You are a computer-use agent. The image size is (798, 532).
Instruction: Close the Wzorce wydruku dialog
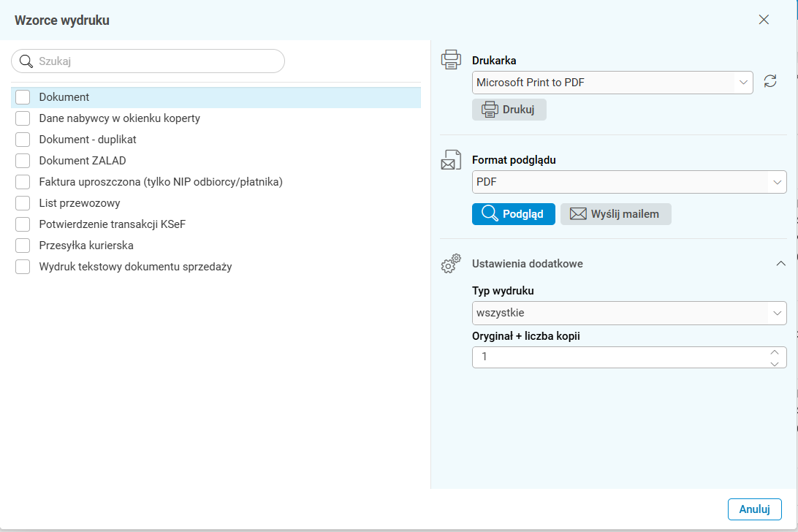(764, 20)
